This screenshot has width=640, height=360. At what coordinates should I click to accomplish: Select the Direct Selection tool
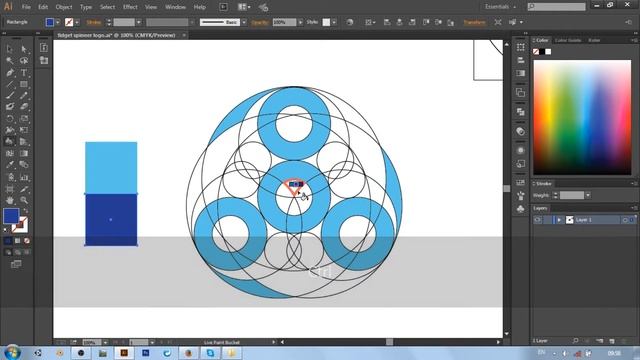(24, 49)
